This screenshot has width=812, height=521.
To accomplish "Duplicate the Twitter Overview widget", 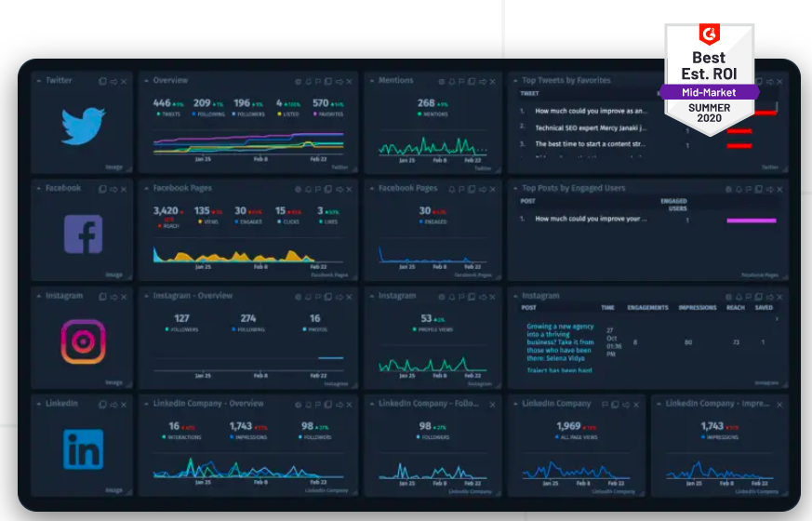I will 327,81.
